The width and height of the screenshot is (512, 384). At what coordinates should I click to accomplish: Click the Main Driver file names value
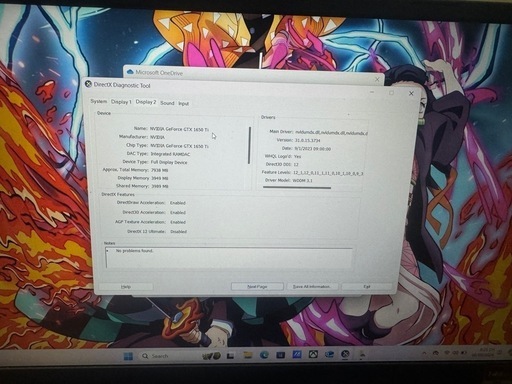[331, 133]
